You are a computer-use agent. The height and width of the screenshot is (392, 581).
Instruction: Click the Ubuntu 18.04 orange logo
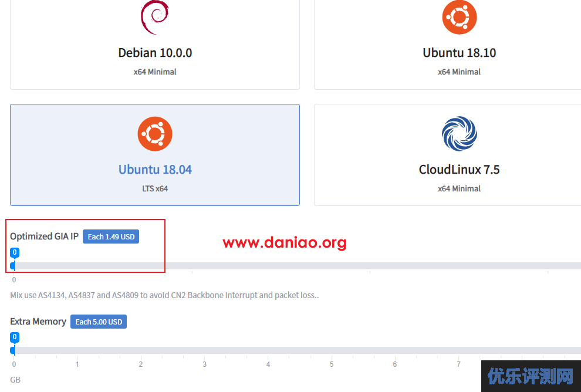coord(155,134)
